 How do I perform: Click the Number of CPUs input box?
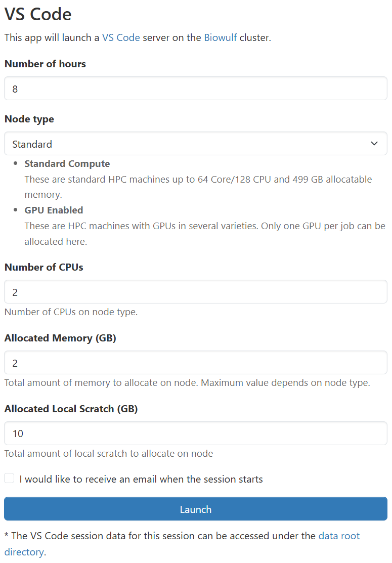click(196, 292)
